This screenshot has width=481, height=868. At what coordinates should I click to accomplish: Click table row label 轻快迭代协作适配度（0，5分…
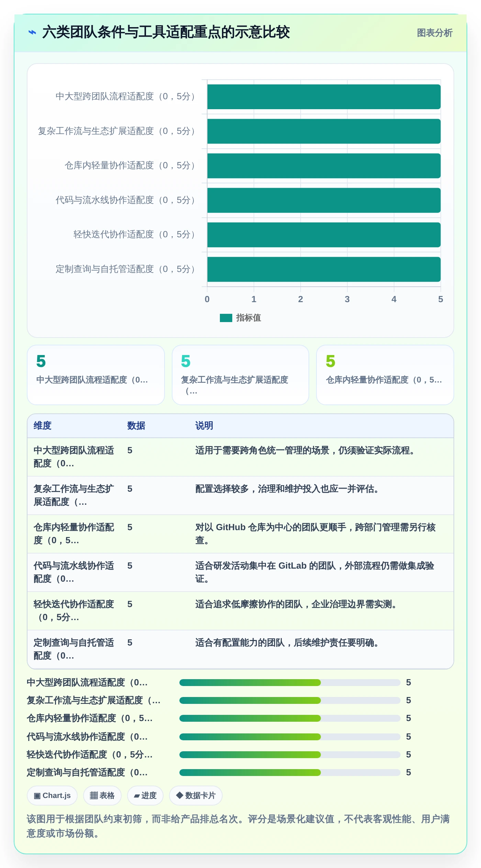[x=74, y=611]
